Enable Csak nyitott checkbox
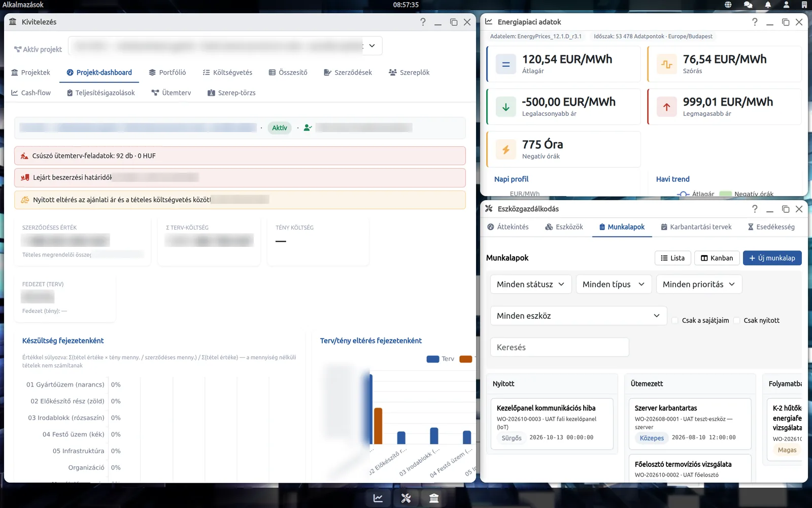The width and height of the screenshot is (812, 508). [737, 321]
